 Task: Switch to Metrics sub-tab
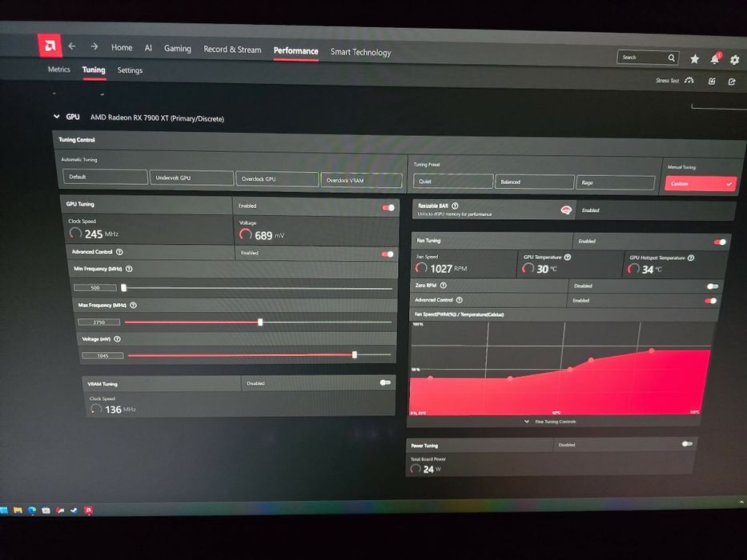(59, 70)
